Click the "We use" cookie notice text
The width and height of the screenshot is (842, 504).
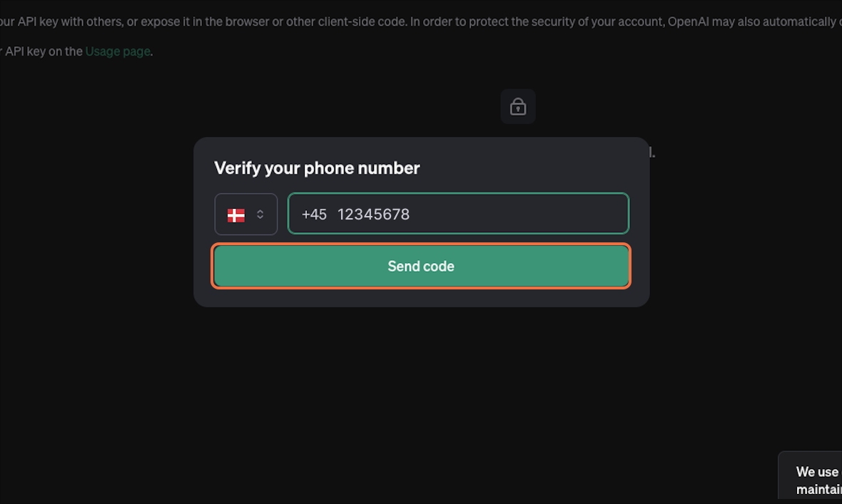818,472
